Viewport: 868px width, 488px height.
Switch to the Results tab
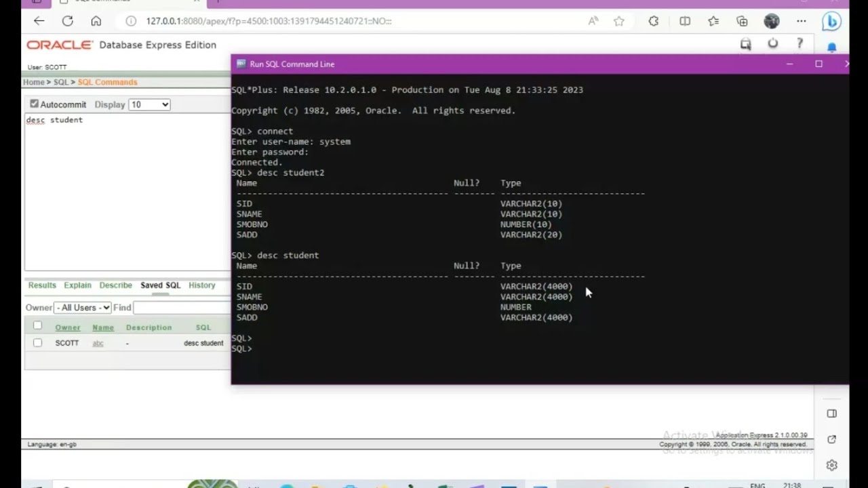click(x=42, y=285)
